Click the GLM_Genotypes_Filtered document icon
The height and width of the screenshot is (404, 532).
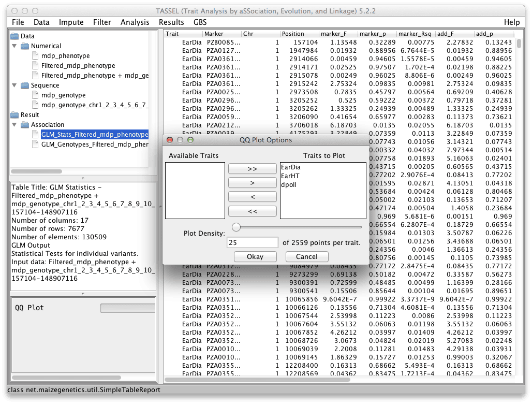tap(35, 145)
